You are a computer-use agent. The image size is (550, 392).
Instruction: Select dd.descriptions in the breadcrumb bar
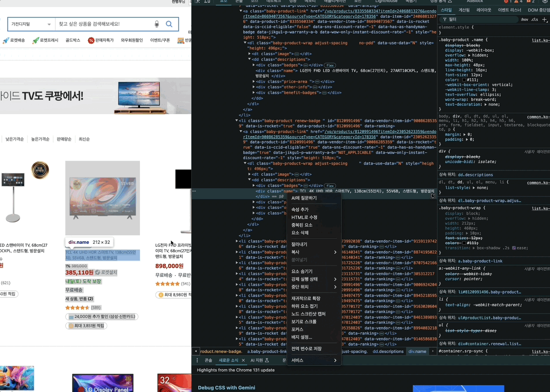pos(388,351)
